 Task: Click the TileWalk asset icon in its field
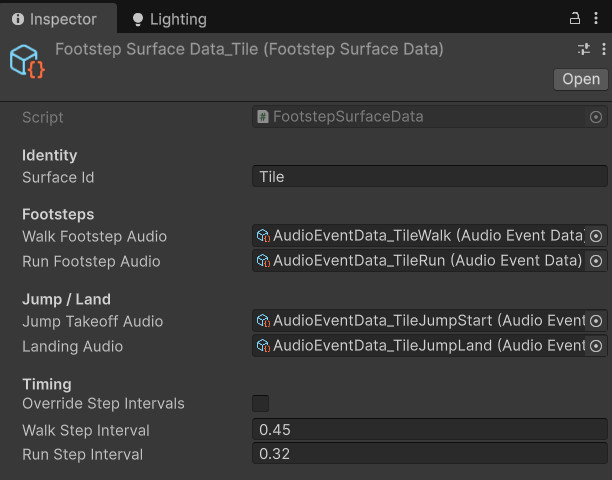[x=263, y=236]
